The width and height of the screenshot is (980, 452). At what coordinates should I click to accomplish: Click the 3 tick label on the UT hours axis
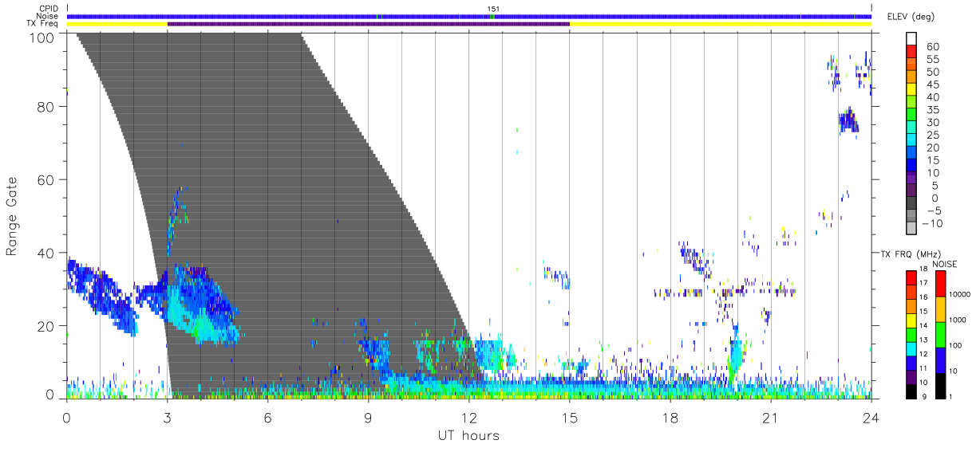(167, 416)
